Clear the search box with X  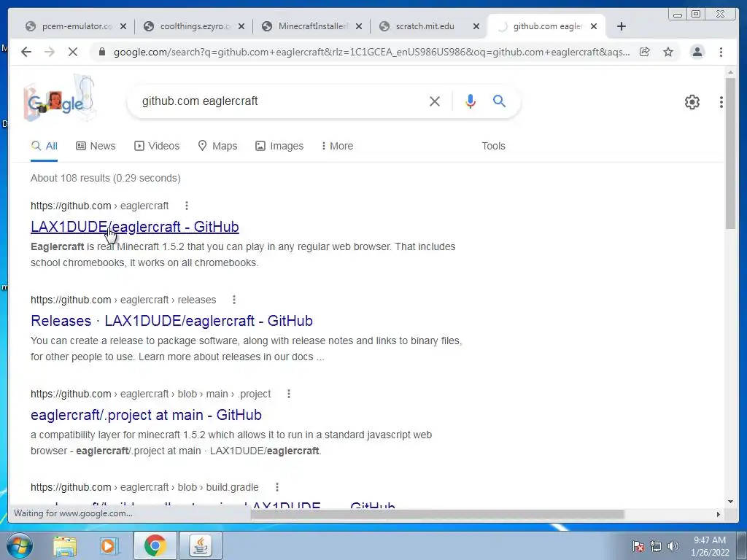point(435,101)
